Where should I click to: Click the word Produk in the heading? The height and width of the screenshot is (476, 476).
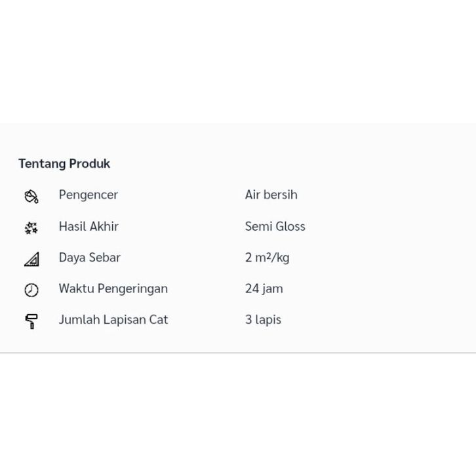click(x=90, y=164)
